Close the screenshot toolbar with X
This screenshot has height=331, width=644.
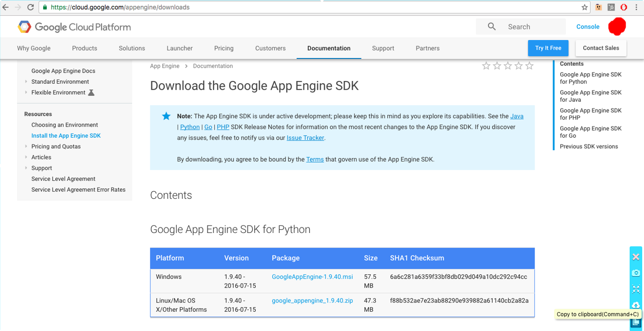tap(636, 257)
